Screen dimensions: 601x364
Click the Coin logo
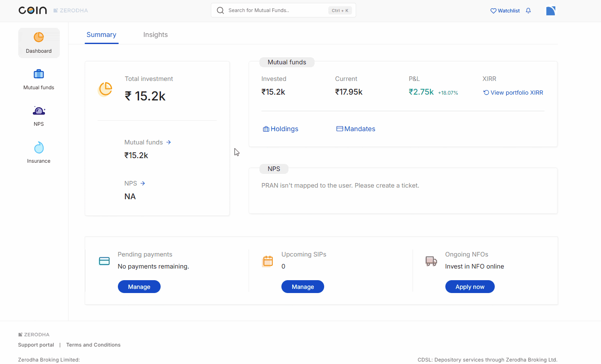(33, 10)
